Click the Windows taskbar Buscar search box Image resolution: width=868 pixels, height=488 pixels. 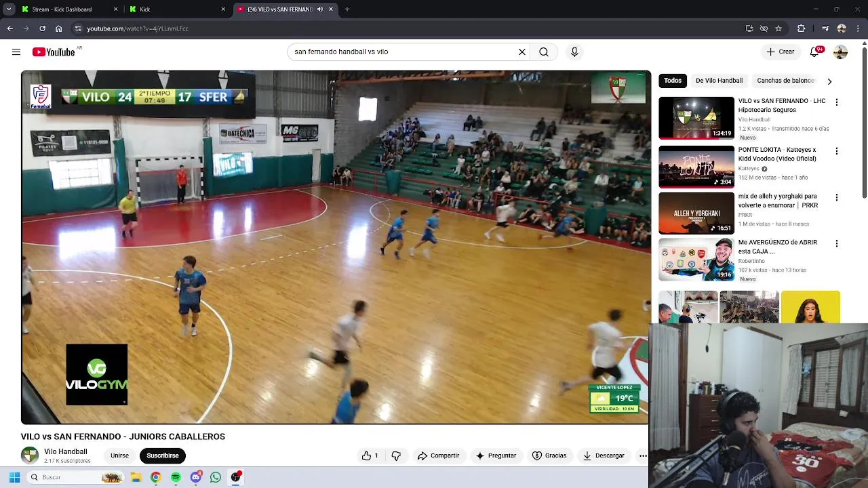(x=75, y=477)
